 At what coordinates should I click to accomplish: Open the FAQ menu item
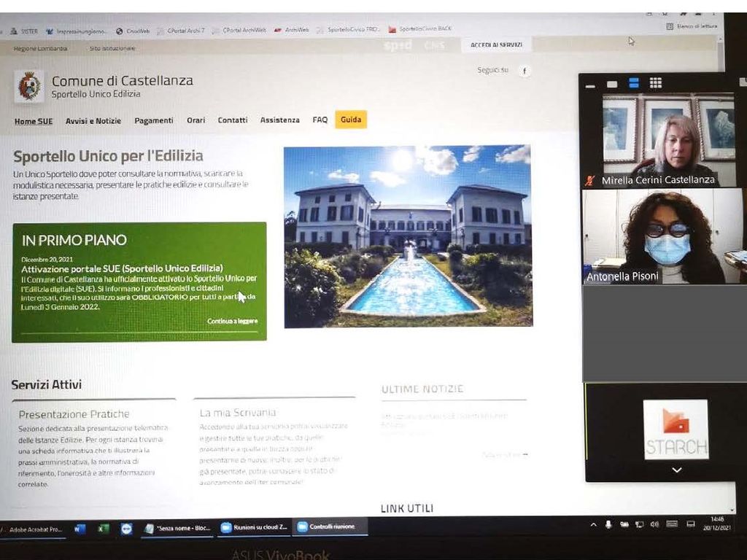320,120
